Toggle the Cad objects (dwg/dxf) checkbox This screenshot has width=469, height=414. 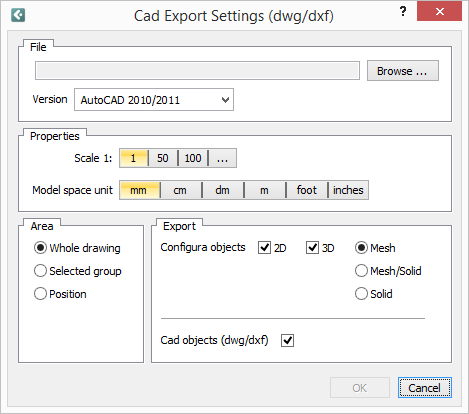pyautogui.click(x=287, y=341)
